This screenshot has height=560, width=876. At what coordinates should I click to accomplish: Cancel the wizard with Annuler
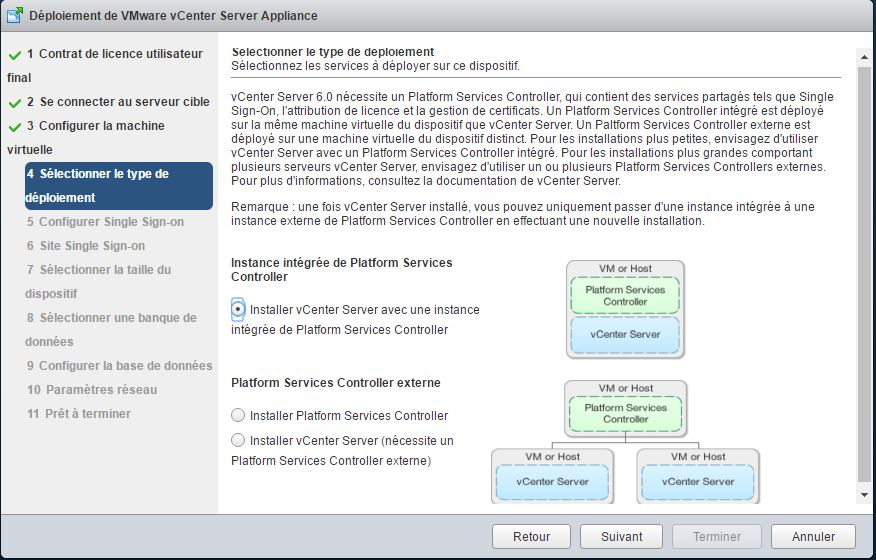tap(813, 537)
